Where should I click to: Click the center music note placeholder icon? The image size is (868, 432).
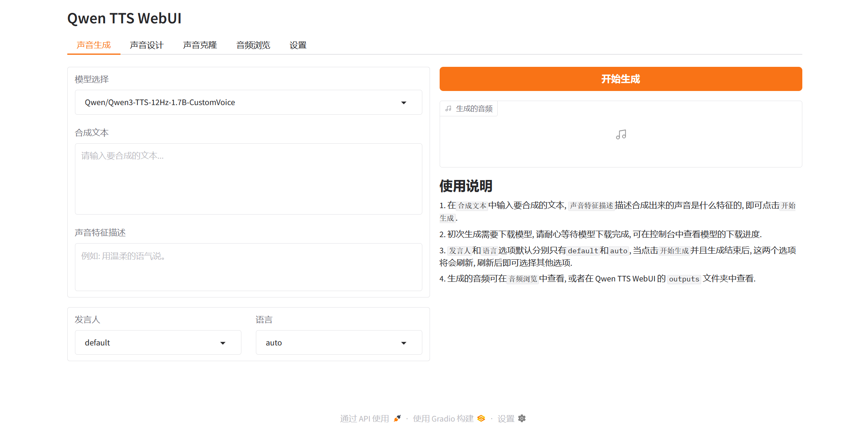coord(621,134)
